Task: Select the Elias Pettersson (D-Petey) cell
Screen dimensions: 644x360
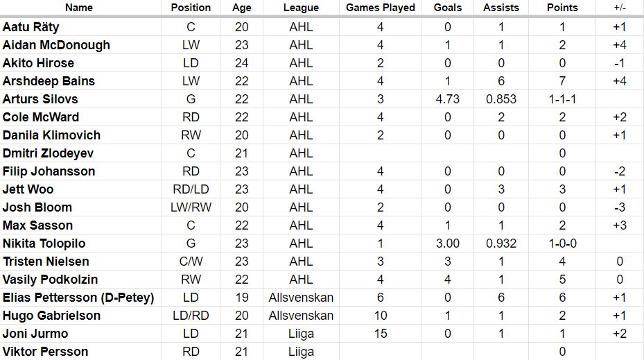Action: coord(78,298)
